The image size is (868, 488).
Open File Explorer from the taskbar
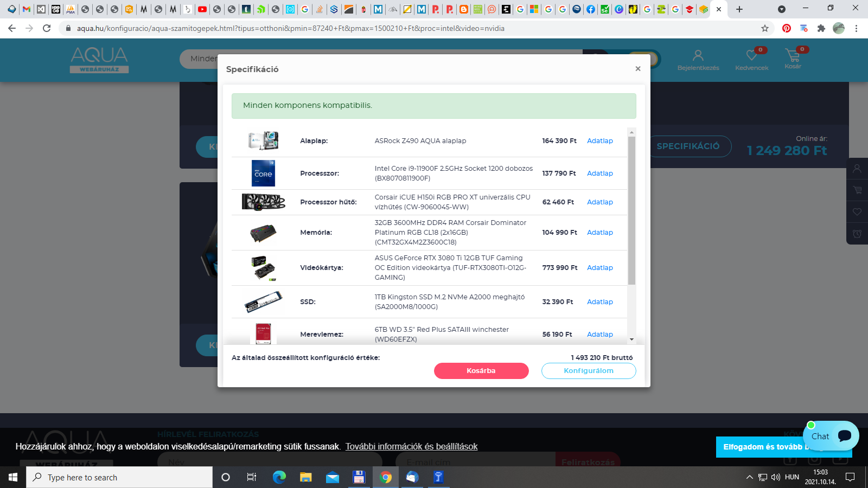[306, 477]
